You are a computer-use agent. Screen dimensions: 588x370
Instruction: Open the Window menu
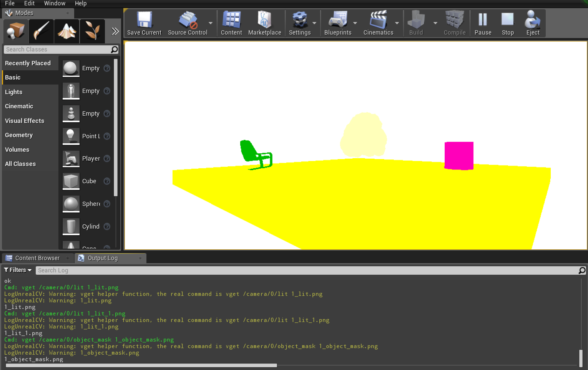click(55, 3)
